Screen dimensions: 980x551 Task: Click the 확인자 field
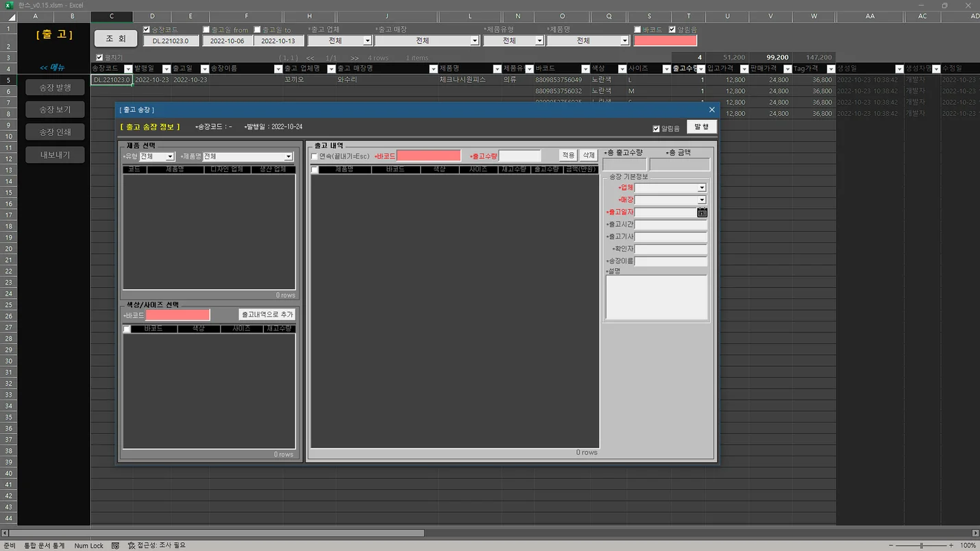pos(670,249)
